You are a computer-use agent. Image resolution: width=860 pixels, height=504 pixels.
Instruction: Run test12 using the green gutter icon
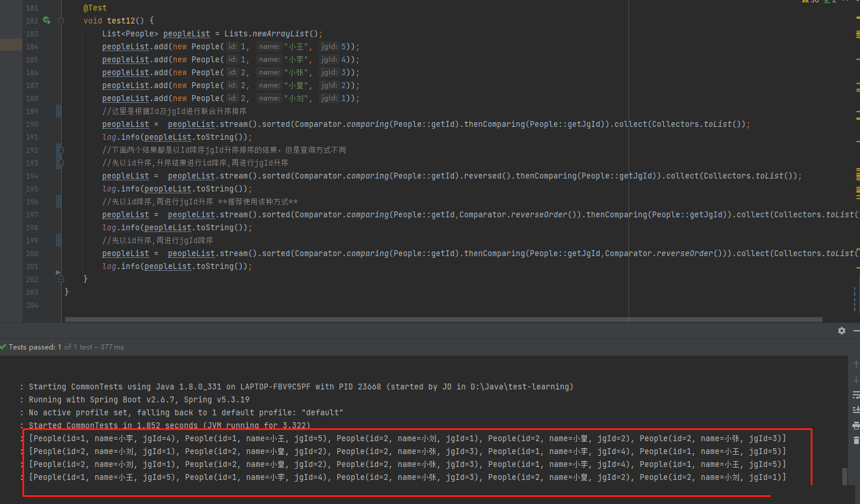pyautogui.click(x=46, y=21)
